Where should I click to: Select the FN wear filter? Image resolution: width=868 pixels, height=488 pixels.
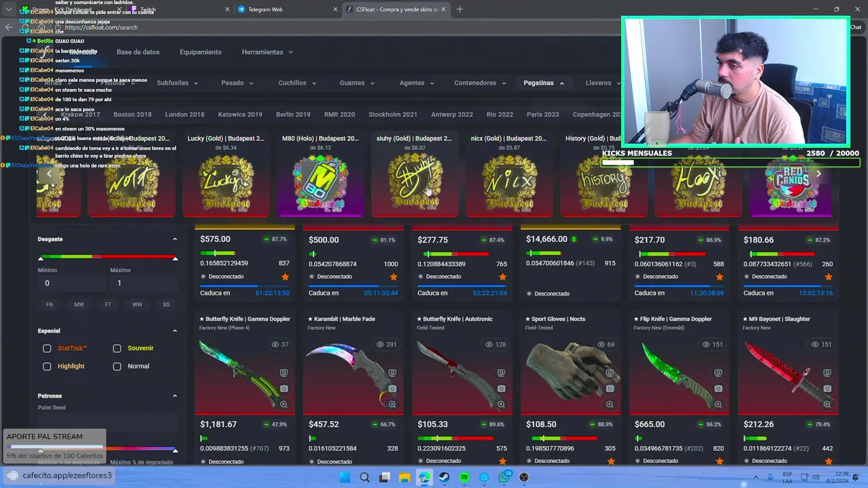tap(50, 304)
